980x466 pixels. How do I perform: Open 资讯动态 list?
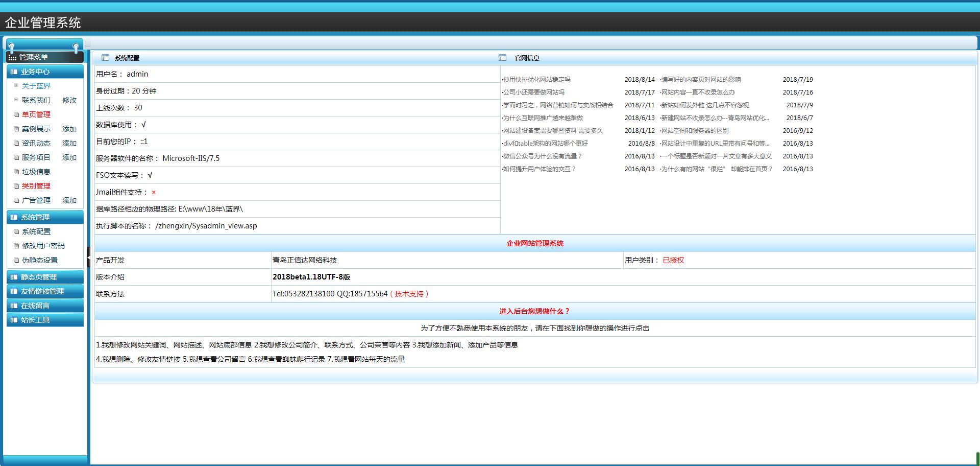[36, 143]
